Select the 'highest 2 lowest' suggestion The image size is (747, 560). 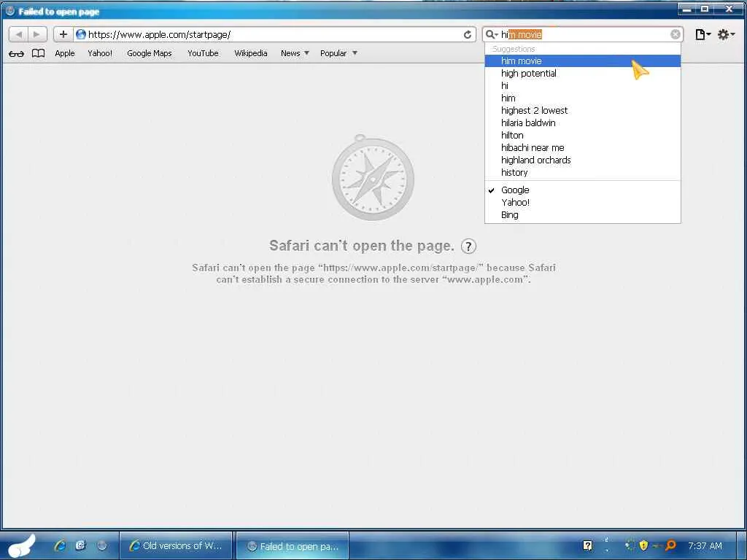[x=583, y=111]
